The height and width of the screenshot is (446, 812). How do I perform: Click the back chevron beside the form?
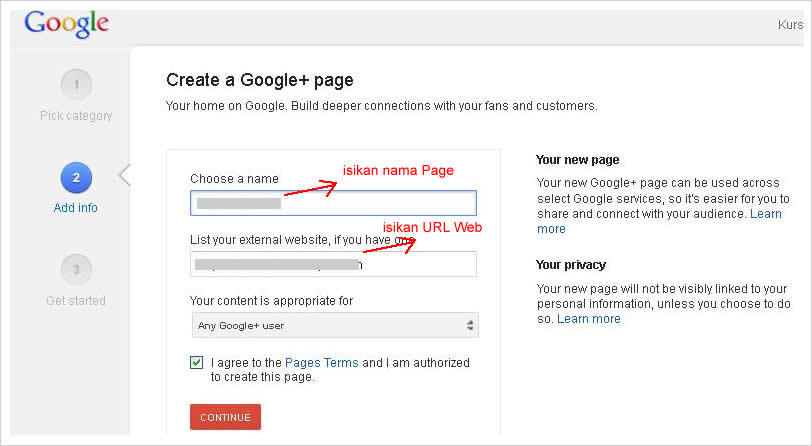point(124,175)
